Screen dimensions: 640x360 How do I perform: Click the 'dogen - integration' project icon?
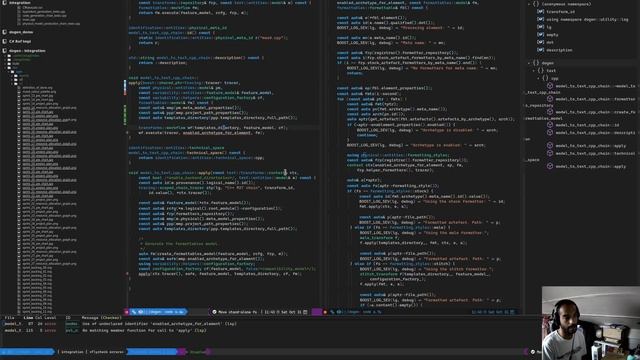(x=4, y=51)
